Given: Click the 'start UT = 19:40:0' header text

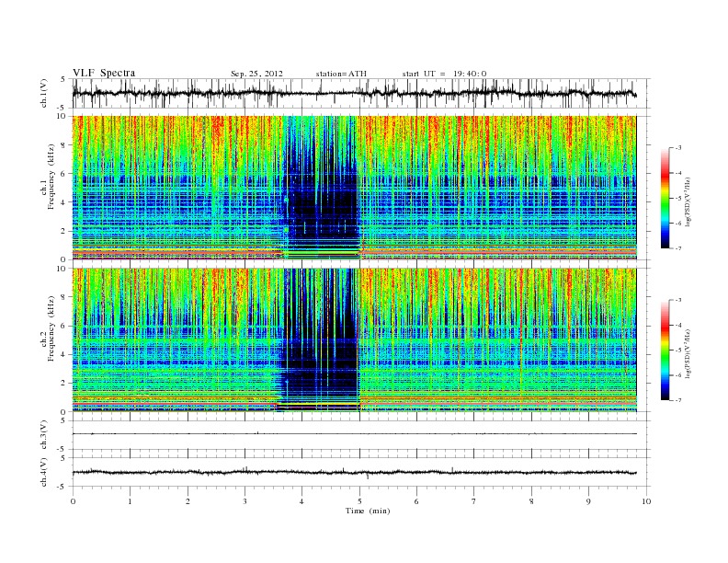Looking at the screenshot, I should point(444,74).
